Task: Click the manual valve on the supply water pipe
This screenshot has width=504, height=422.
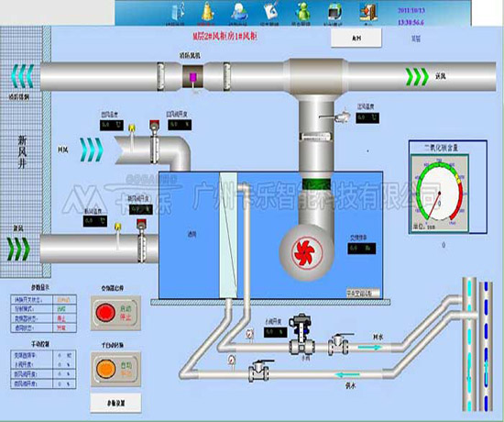Action: click(x=259, y=371)
